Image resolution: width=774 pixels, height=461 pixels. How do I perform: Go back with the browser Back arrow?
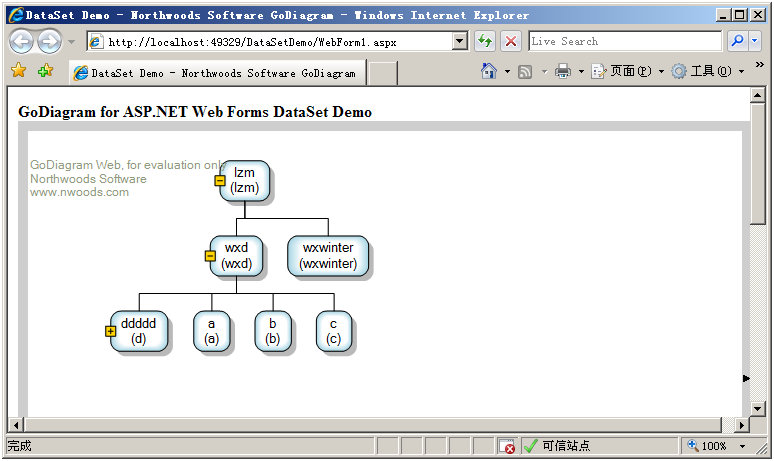click(21, 41)
